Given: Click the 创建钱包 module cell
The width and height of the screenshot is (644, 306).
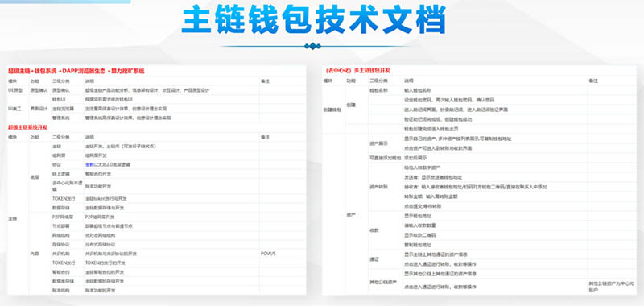Looking at the screenshot, I should pyautogui.click(x=332, y=110).
